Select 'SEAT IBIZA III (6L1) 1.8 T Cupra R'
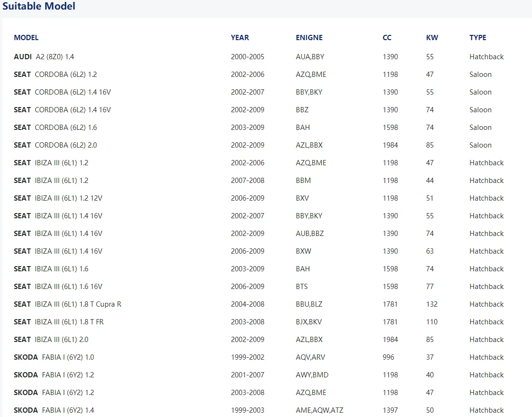 click(x=68, y=304)
